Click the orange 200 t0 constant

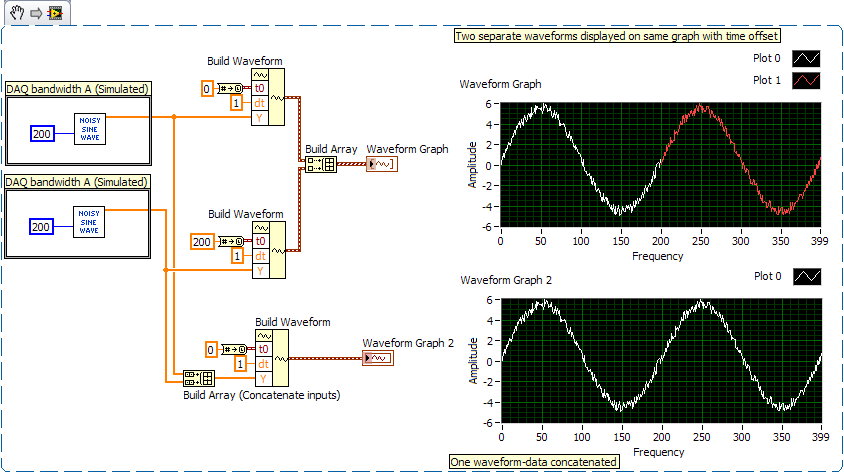pyautogui.click(x=202, y=242)
